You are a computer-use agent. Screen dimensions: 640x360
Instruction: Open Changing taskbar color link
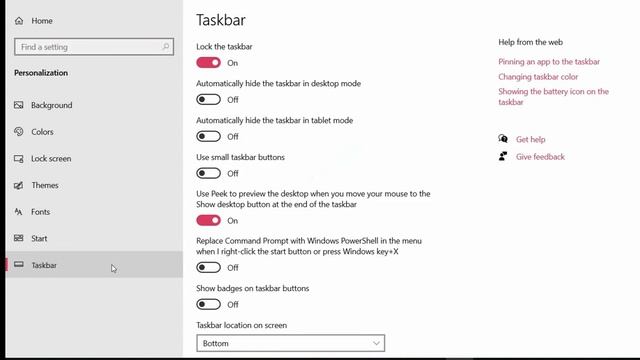pos(538,77)
